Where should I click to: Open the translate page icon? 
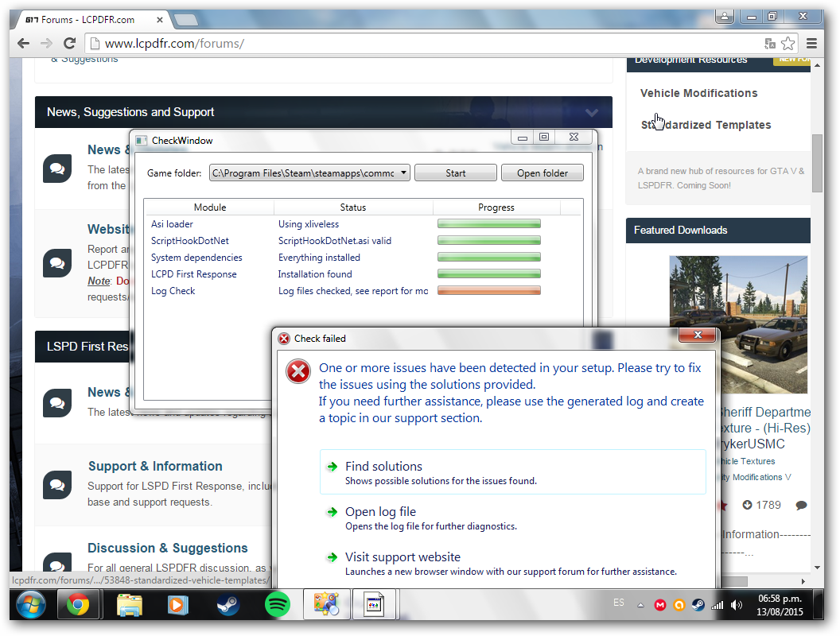click(x=770, y=44)
